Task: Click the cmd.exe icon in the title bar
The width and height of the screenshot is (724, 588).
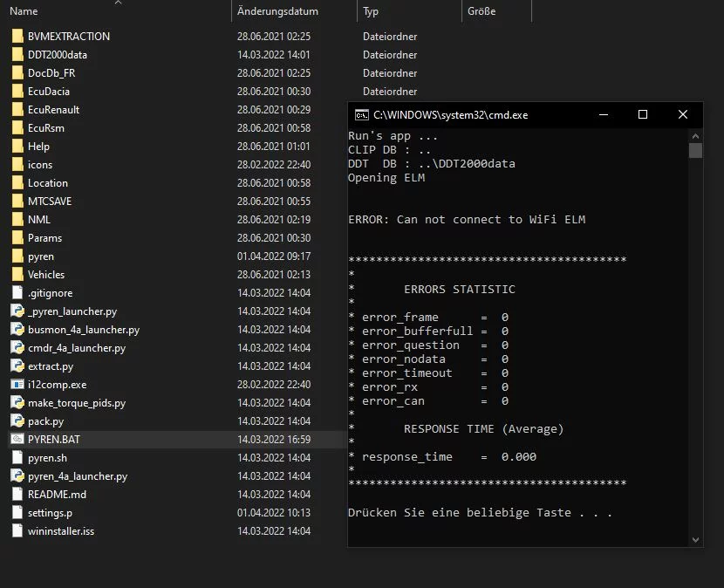Action: tap(360, 114)
